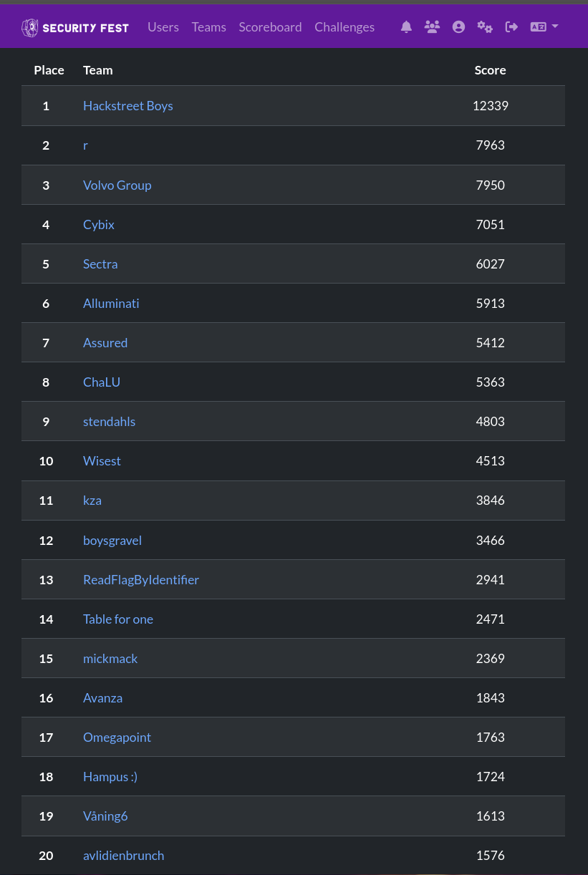
Task: Open settings gears icon
Action: 485,27
